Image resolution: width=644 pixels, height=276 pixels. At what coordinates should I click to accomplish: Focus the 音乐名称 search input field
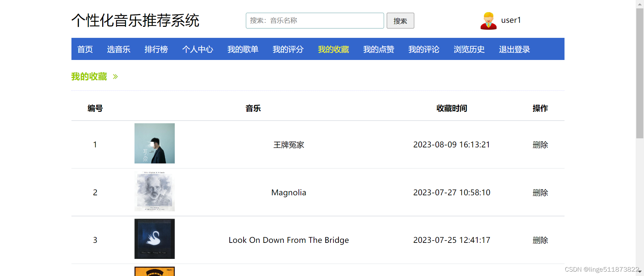point(315,21)
